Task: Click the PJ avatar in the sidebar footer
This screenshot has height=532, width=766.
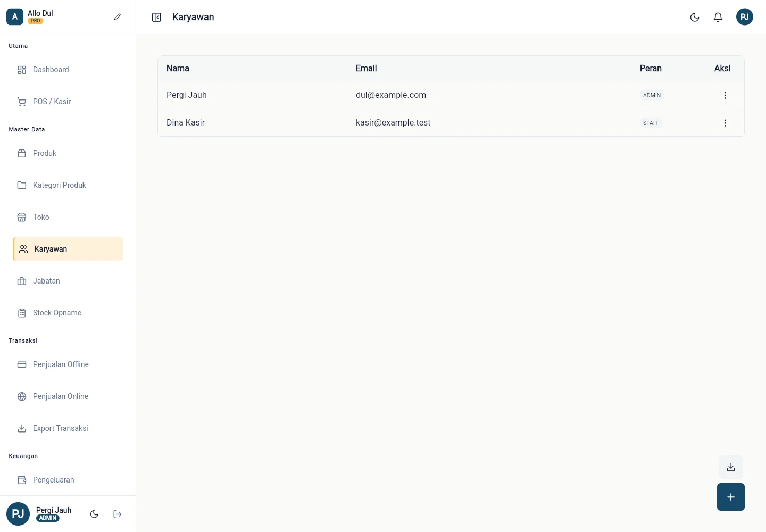Action: click(18, 514)
